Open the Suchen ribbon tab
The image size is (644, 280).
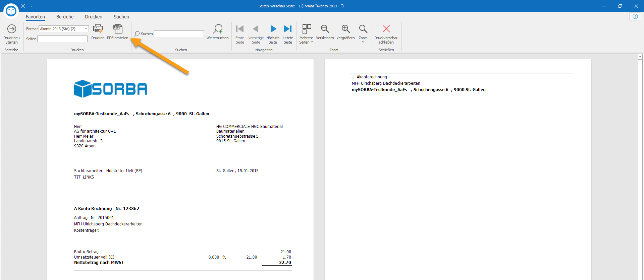(121, 17)
